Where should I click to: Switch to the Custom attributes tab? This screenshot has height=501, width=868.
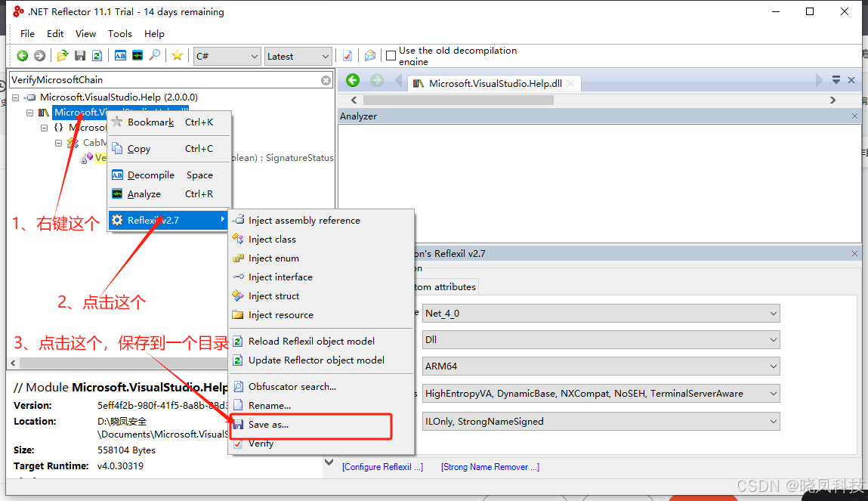[x=445, y=286]
